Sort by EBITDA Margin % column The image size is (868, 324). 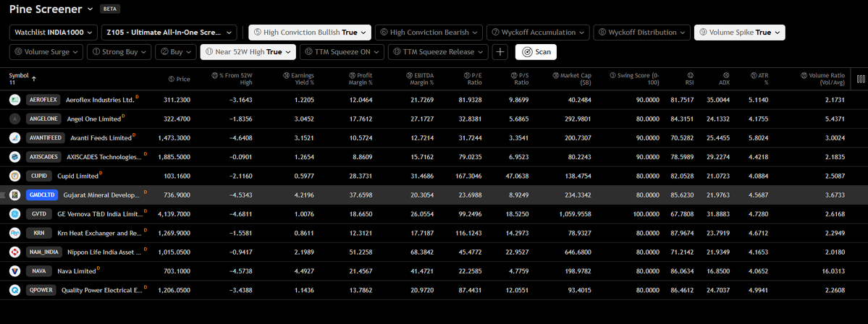point(420,79)
